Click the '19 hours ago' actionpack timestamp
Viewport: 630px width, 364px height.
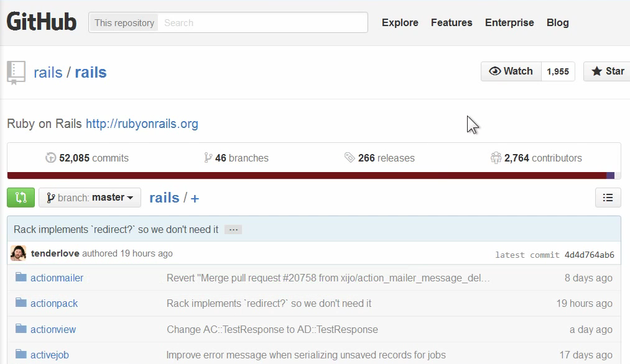click(585, 303)
